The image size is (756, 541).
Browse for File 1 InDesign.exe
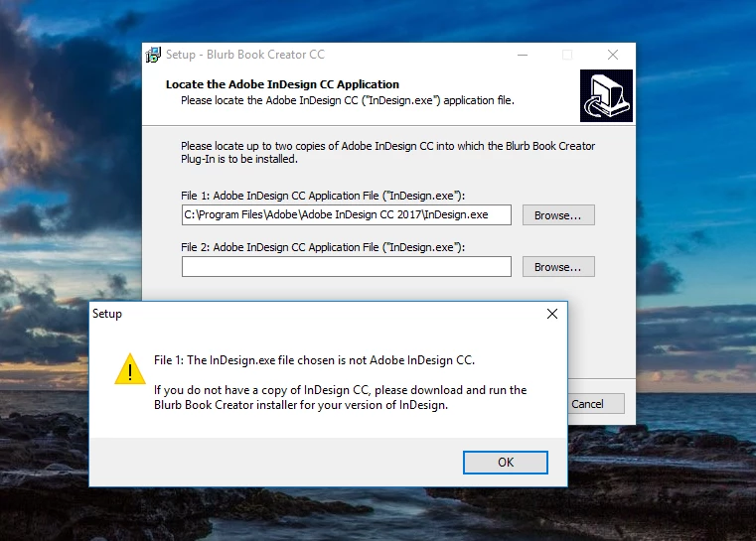point(558,215)
